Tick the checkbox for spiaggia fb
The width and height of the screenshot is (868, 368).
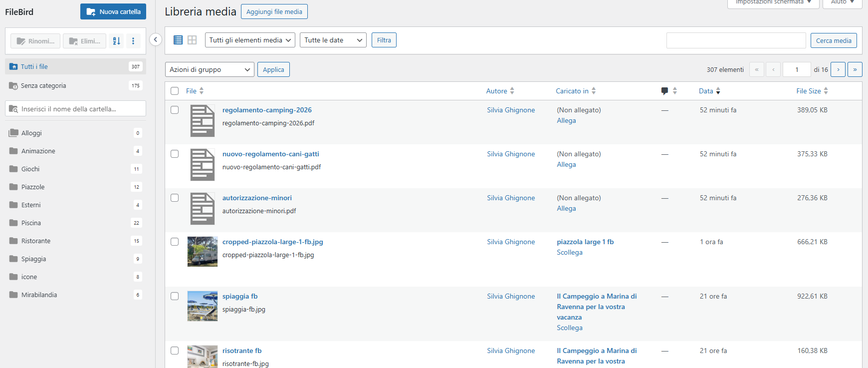[x=175, y=296]
